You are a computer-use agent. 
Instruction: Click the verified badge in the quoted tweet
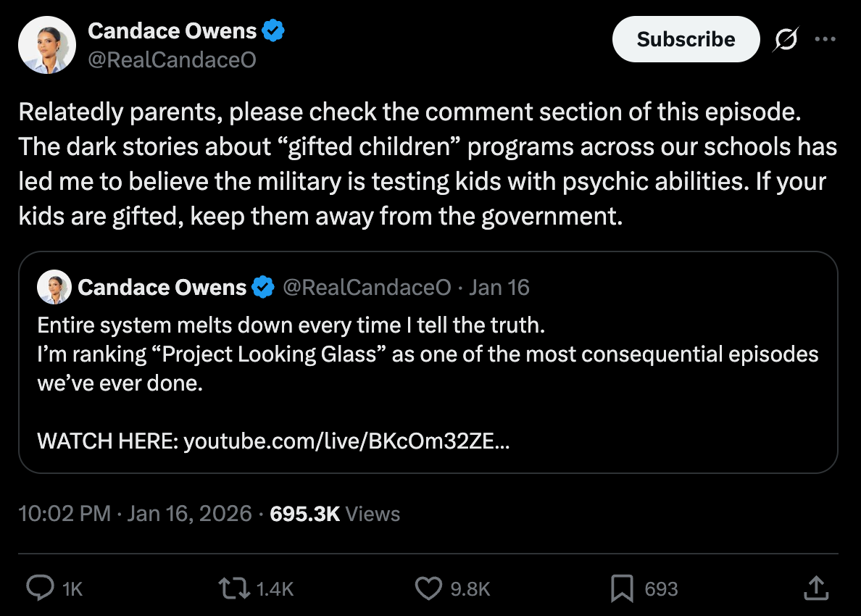[263, 288]
